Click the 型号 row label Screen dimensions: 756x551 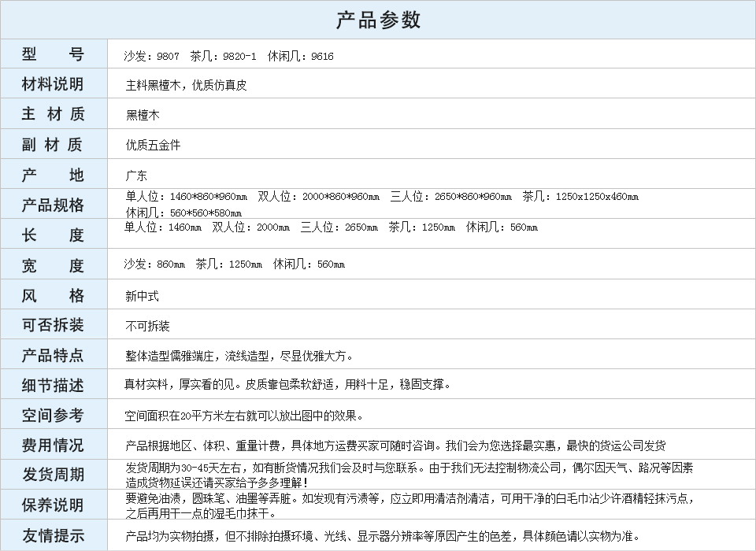[x=53, y=54]
